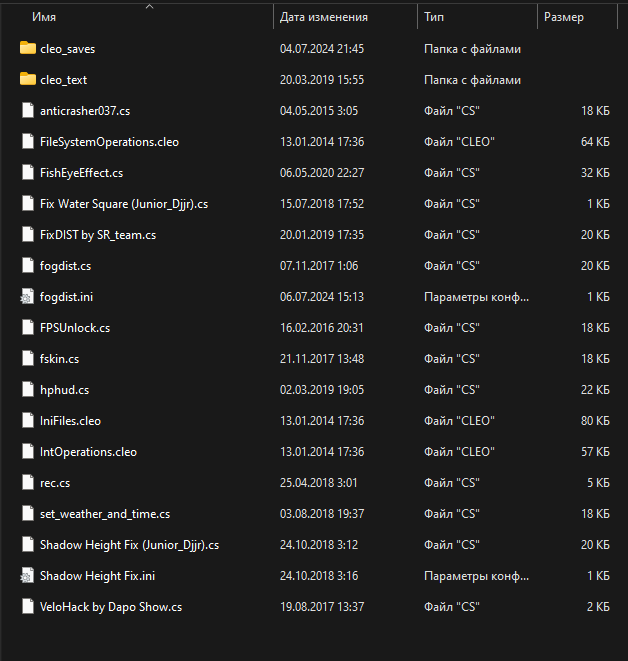
Task: Click the rec.cs file icon
Action: click(x=28, y=482)
